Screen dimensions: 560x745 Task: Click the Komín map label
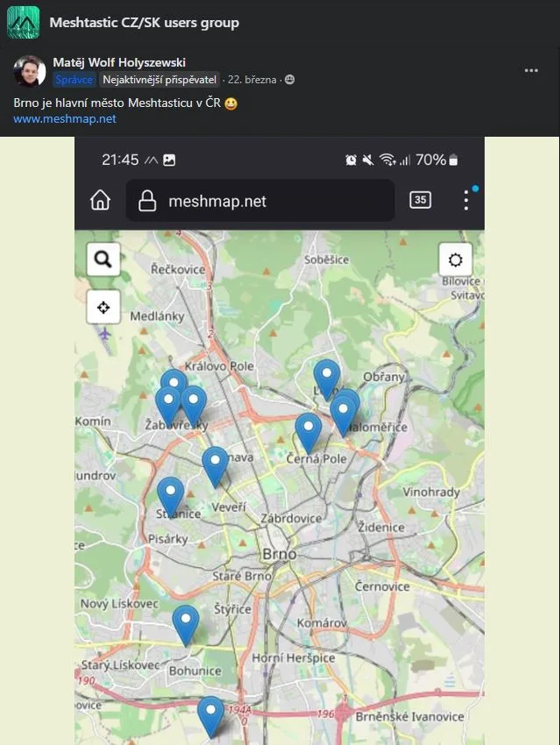(93, 421)
